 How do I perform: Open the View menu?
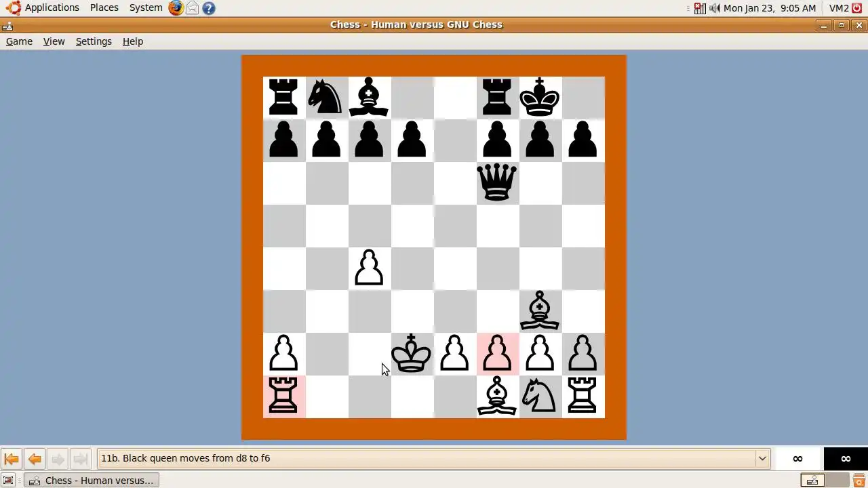54,41
